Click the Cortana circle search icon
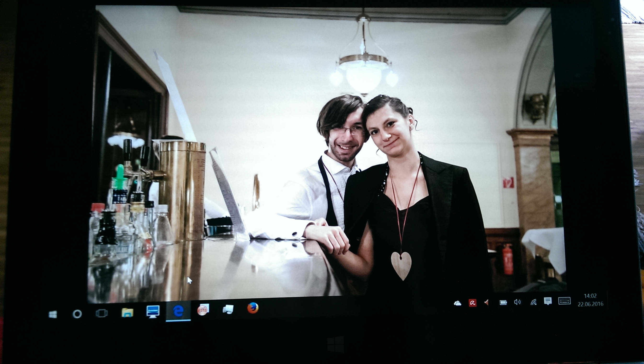This screenshot has height=364, width=644. click(77, 314)
